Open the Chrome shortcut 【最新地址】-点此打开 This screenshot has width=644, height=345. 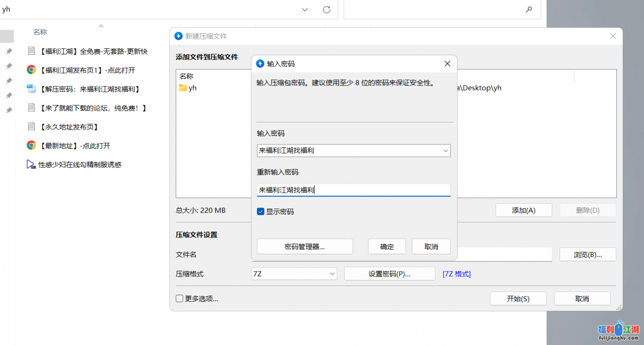[74, 146]
